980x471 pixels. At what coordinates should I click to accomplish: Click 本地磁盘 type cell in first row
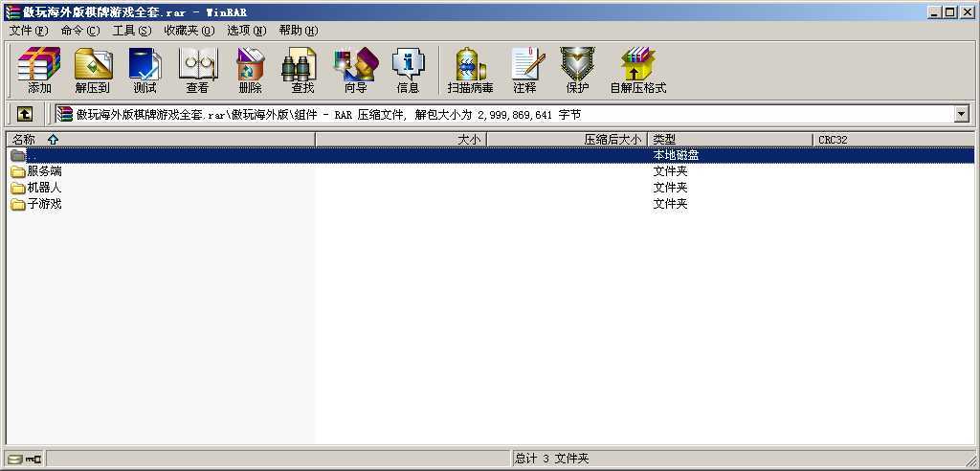pos(676,155)
